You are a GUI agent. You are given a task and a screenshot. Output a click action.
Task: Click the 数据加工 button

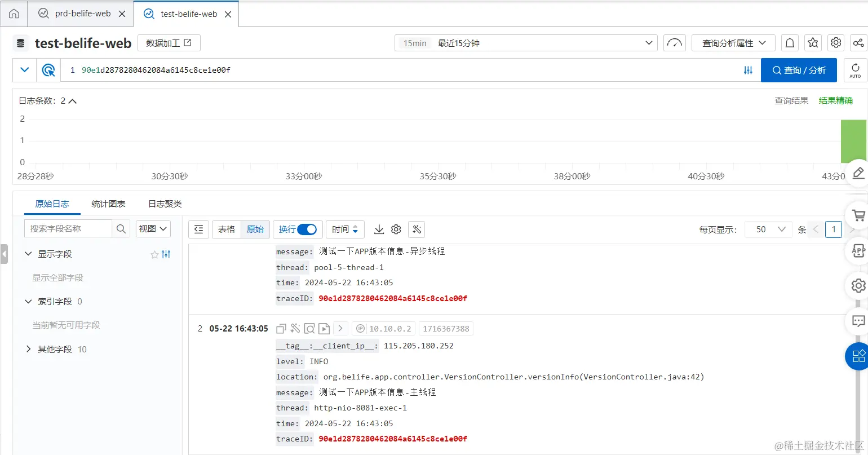[169, 43]
